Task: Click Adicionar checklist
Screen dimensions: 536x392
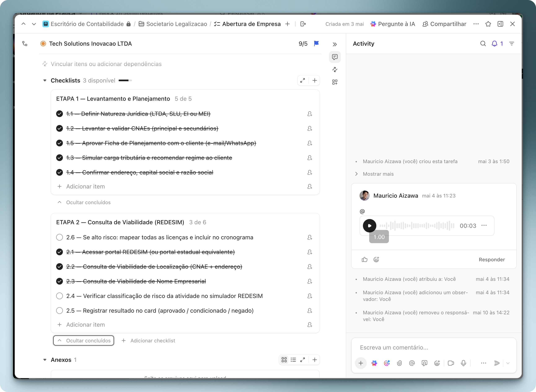Action: pyautogui.click(x=148, y=340)
